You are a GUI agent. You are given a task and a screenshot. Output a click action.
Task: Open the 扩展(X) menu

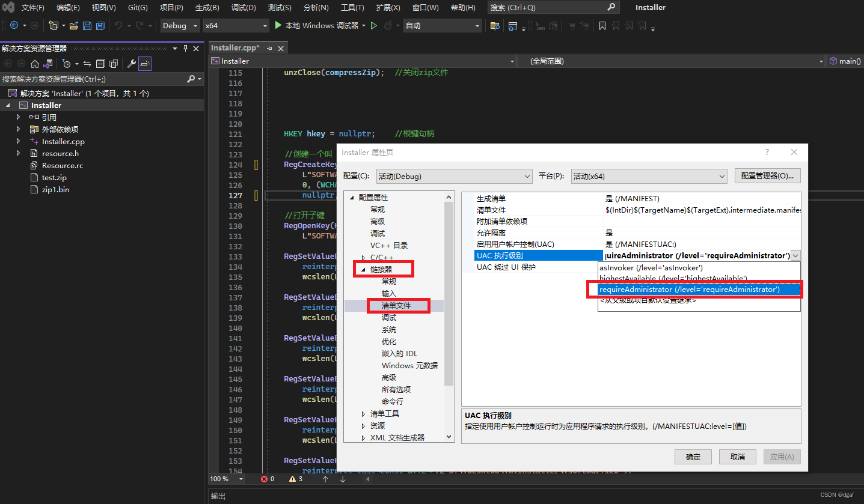388,8
